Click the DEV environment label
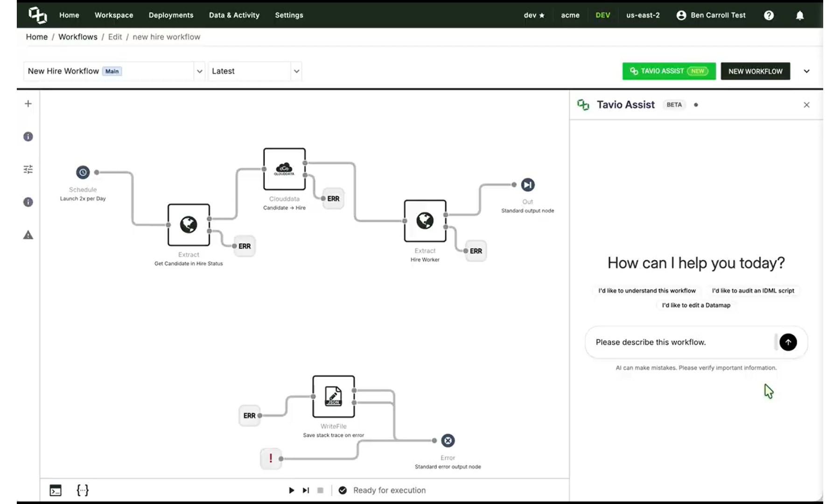840x504 pixels. pyautogui.click(x=602, y=15)
